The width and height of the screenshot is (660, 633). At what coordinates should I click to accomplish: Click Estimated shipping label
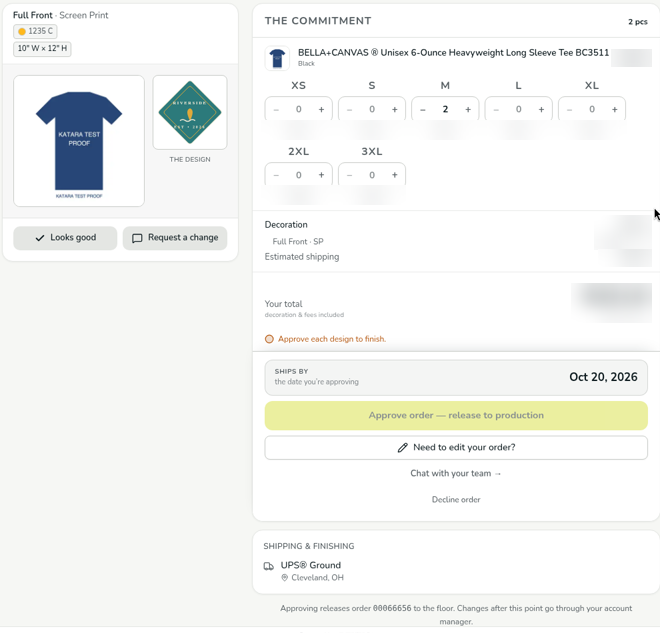coord(302,257)
